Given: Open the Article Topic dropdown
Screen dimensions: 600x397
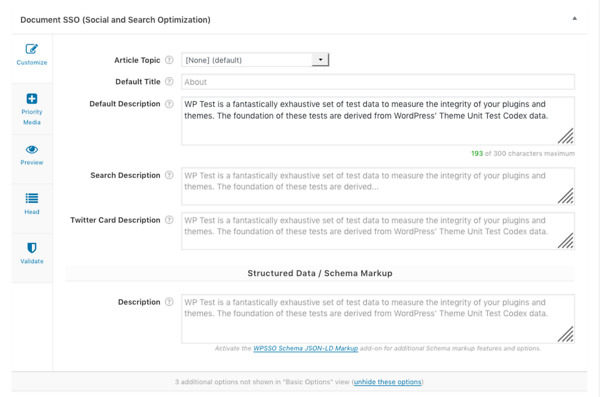Looking at the screenshot, I should tap(255, 60).
